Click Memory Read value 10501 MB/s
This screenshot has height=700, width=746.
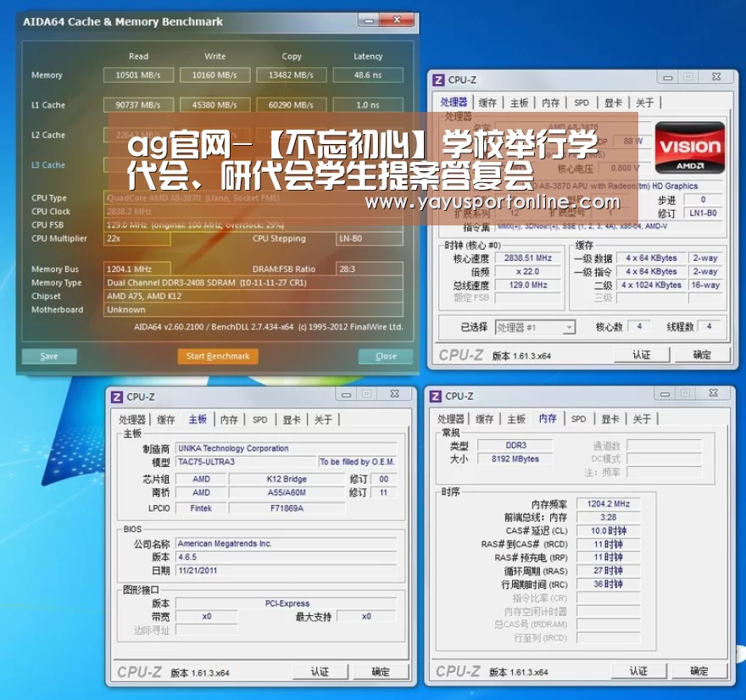point(138,75)
